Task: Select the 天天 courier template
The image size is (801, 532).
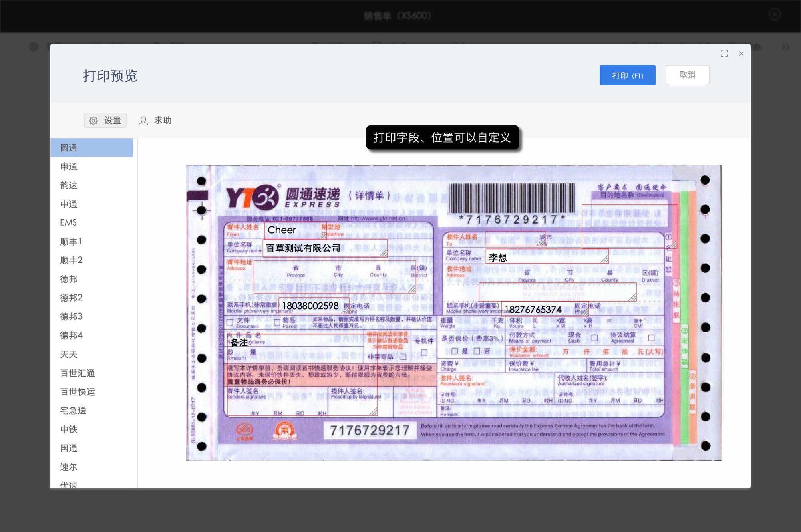Action: 92,354
